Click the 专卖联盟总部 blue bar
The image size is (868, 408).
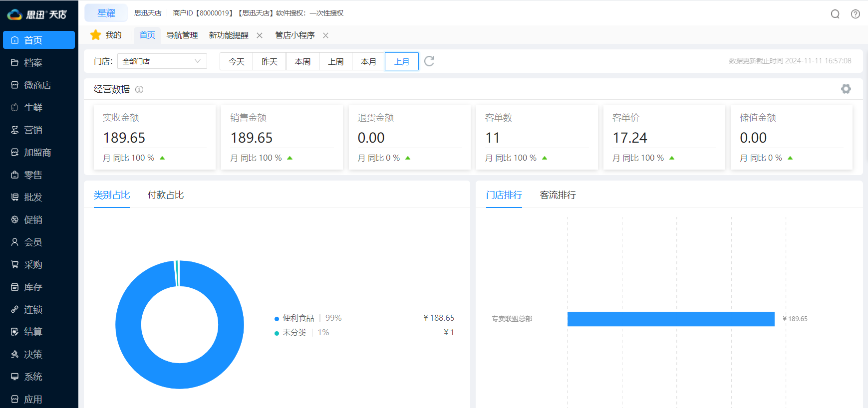point(671,319)
